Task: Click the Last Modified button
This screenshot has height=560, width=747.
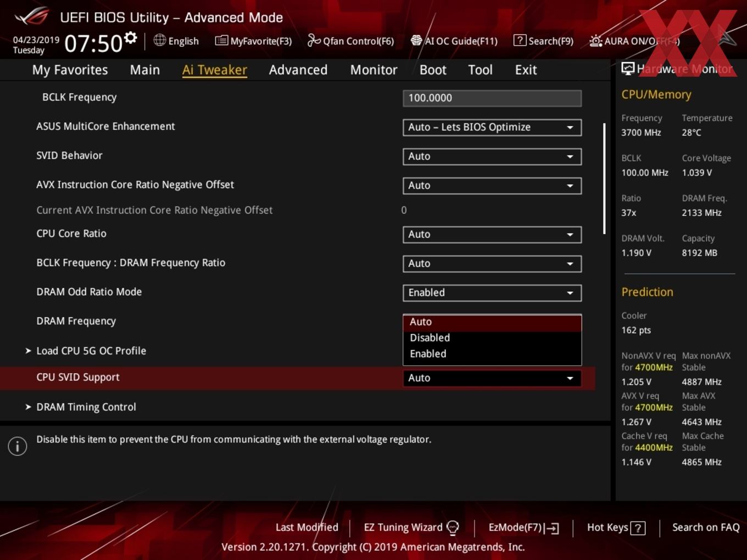Action: (x=307, y=528)
